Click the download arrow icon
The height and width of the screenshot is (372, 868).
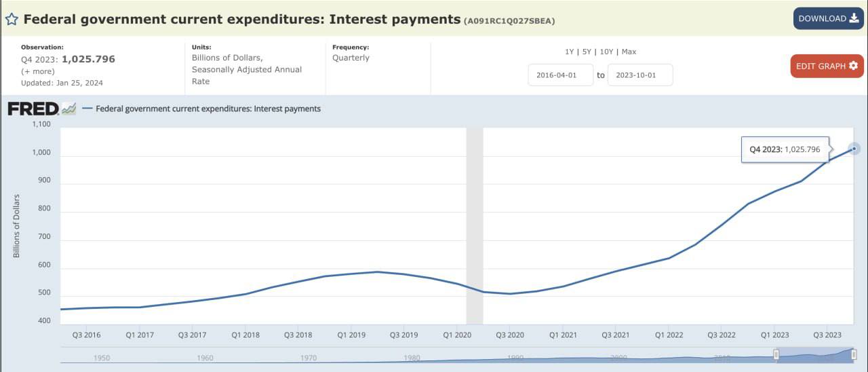click(x=854, y=18)
